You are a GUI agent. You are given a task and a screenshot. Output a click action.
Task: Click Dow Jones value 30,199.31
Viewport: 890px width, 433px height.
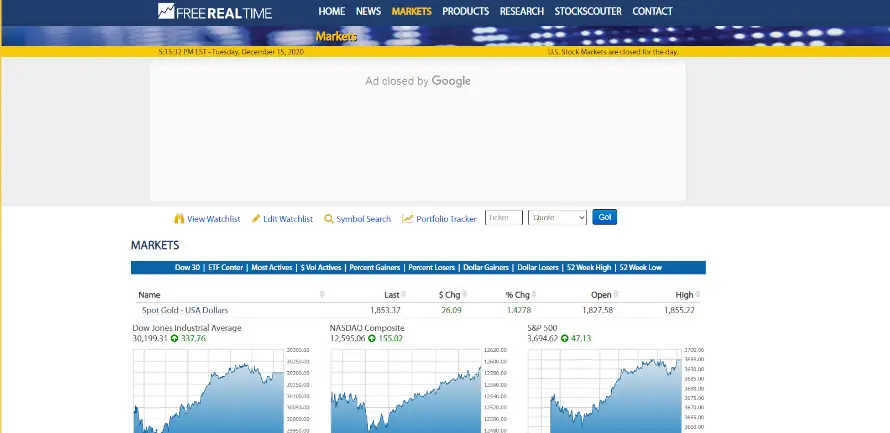point(150,338)
